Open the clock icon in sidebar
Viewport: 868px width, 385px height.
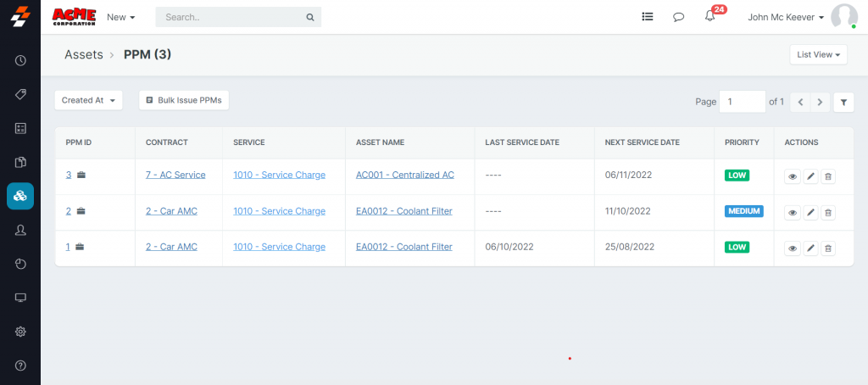tap(20, 60)
